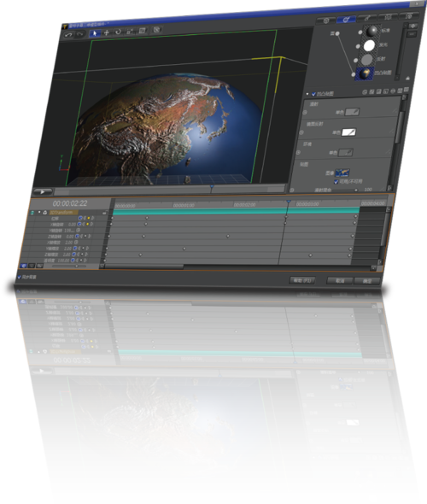This screenshot has width=427, height=504.
Task: Click the first round icon in properties header
Action: coord(365,92)
